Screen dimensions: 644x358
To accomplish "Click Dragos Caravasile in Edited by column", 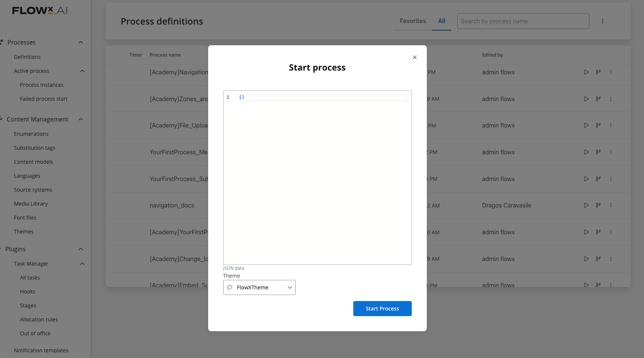I will click(507, 205).
